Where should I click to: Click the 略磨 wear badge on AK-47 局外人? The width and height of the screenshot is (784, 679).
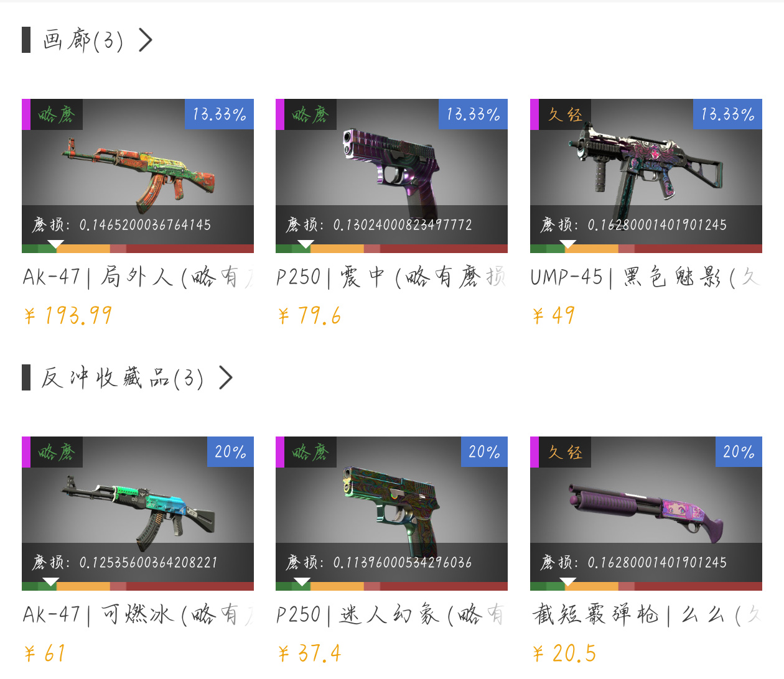[x=57, y=114]
